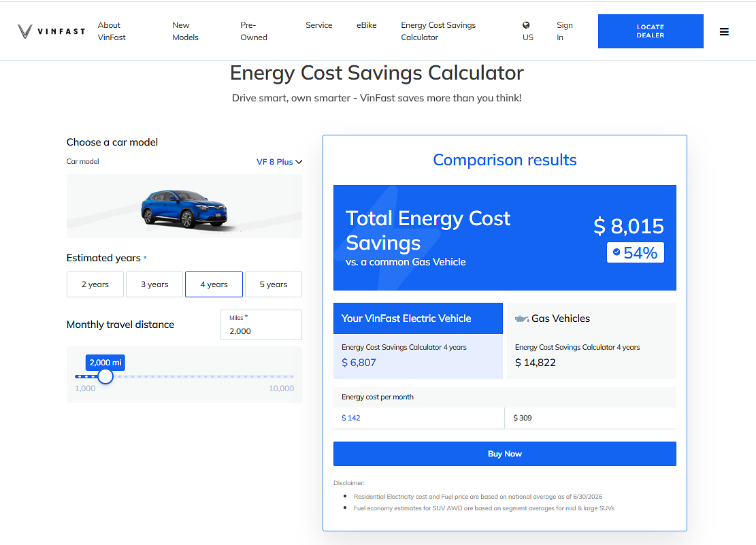Click the blue VF 8 car image
The width and height of the screenshot is (756, 545).
tap(184, 210)
